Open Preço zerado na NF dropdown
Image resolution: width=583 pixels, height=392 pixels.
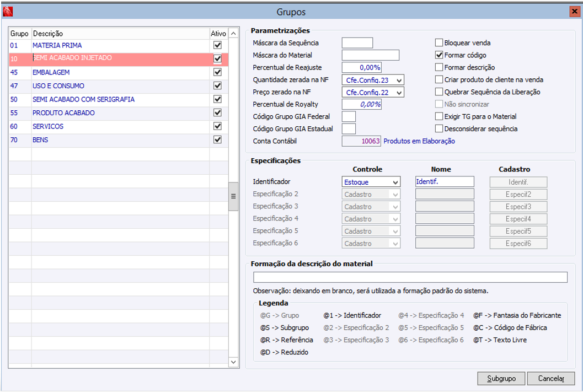coord(373,92)
